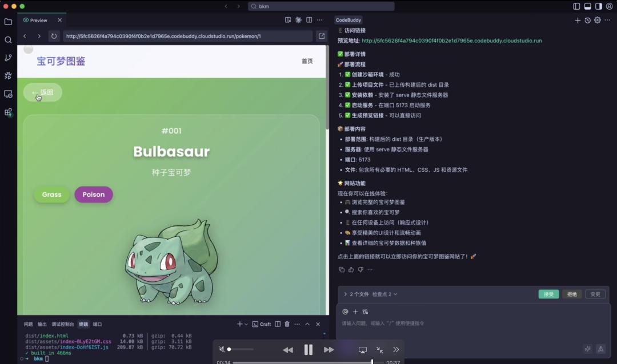Viewport: 617px width, 364px height.
Task: Open the Search icon in the sidebar
Action: point(8,40)
